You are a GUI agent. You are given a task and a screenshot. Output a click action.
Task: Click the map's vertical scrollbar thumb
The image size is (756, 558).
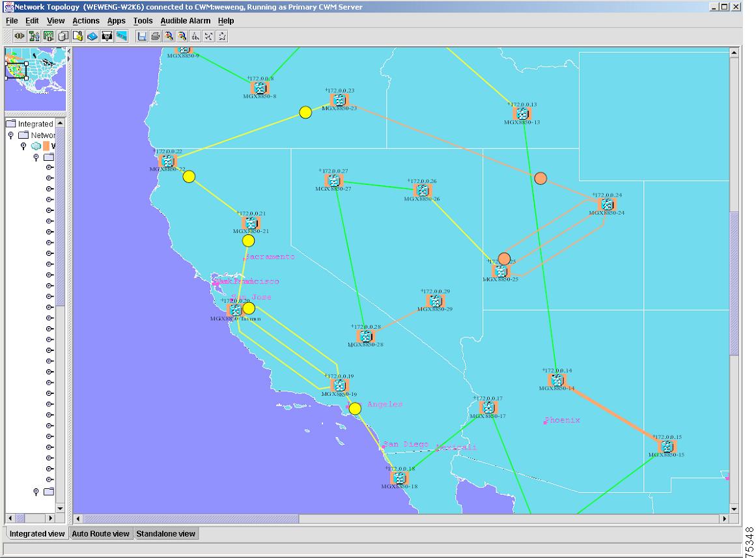(734, 283)
